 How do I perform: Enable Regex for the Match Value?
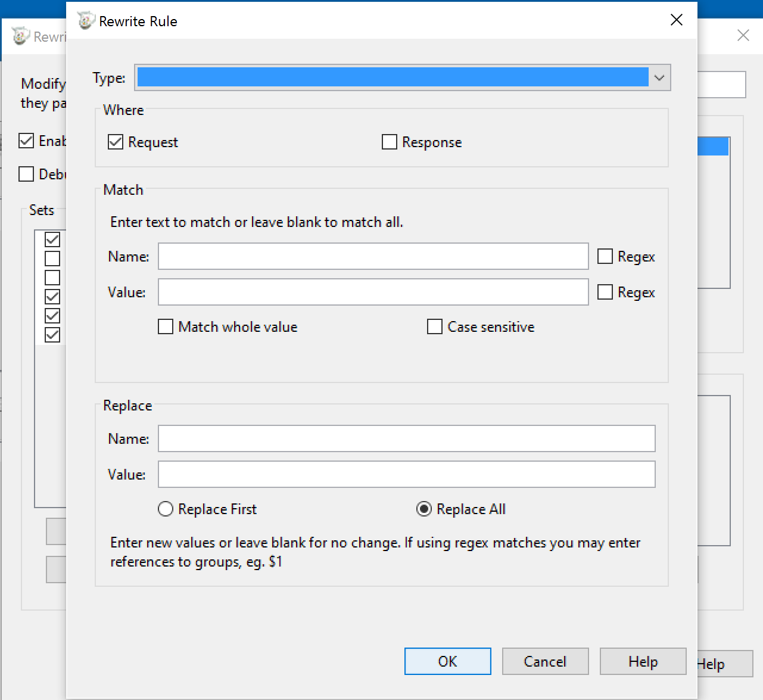605,293
